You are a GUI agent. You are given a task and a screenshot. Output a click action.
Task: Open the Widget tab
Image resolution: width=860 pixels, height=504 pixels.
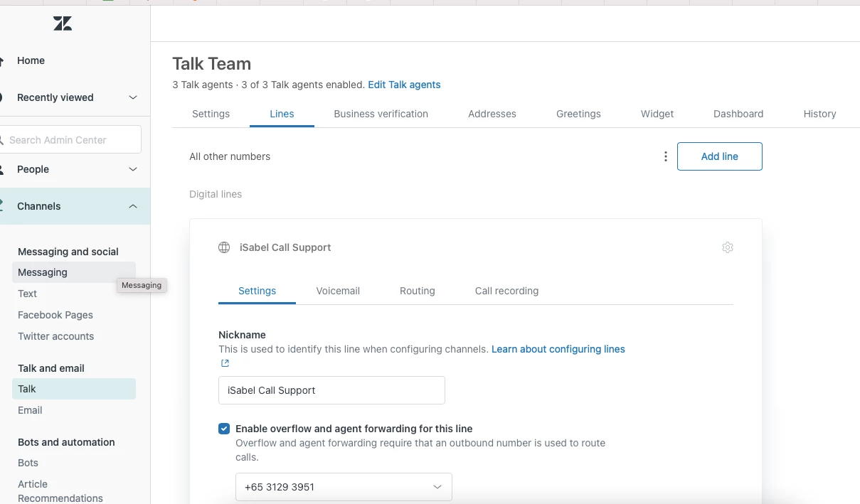657,114
